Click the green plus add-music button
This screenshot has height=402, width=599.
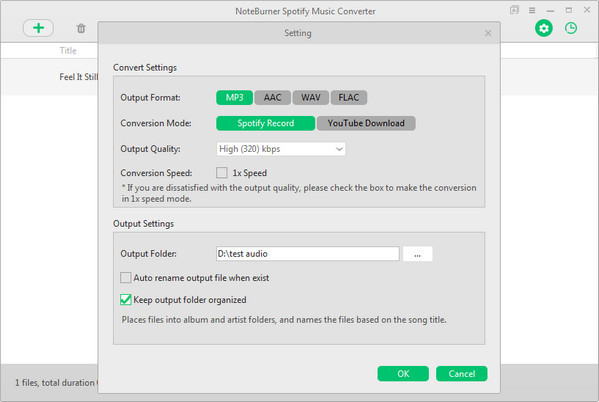click(38, 28)
